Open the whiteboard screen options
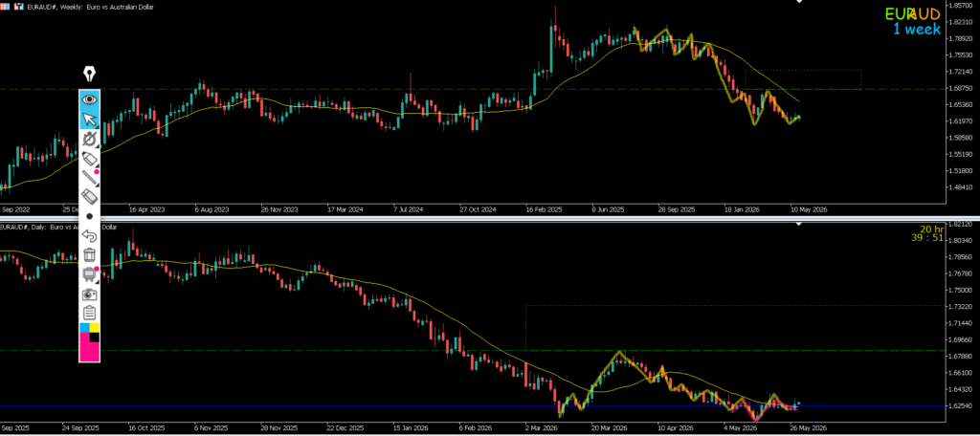This screenshot has width=980, height=436. [x=89, y=274]
